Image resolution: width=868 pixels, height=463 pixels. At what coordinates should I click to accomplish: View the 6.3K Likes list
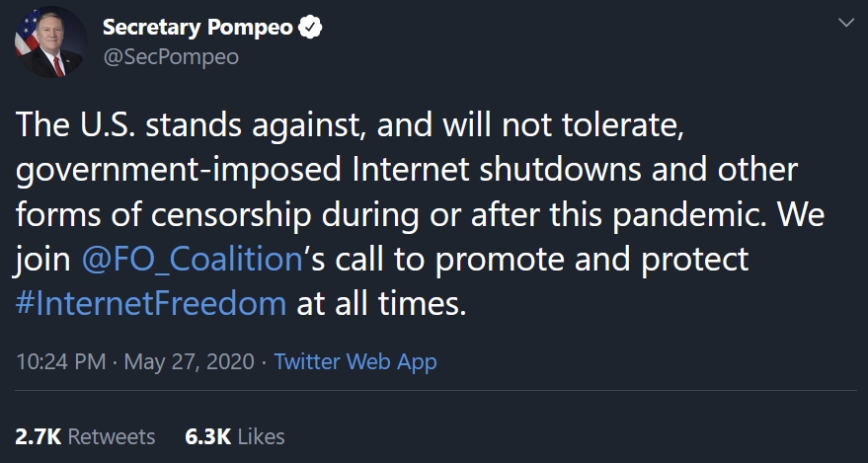[234, 435]
